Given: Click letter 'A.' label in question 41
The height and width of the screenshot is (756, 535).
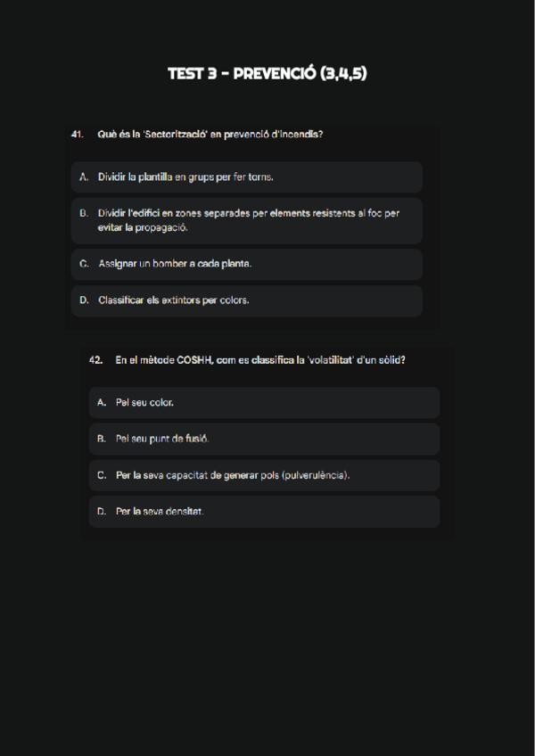Looking at the screenshot, I should click(x=84, y=177).
